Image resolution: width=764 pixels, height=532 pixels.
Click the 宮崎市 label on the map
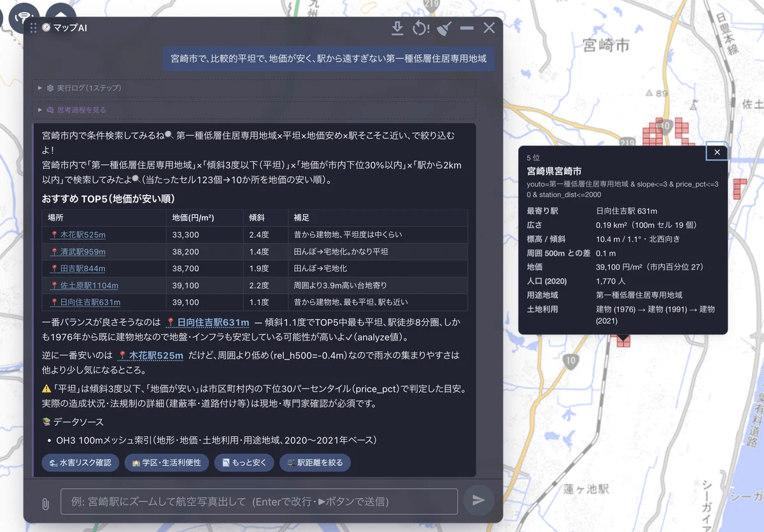(605, 46)
